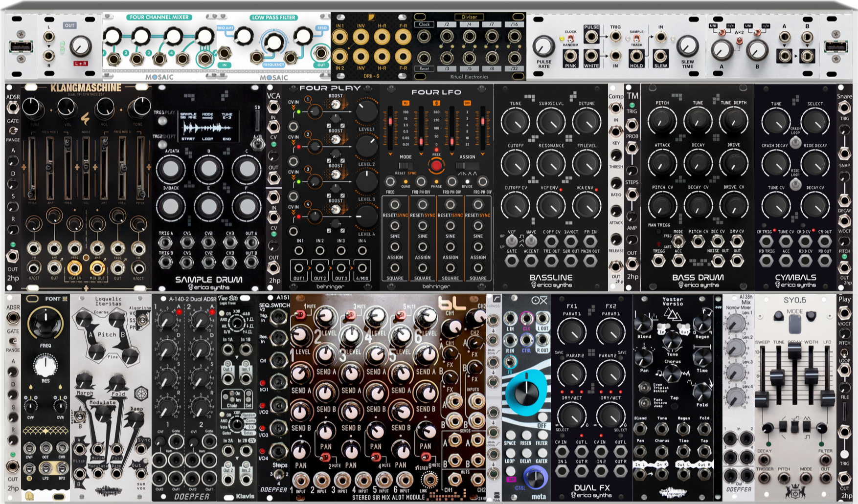The height and width of the screenshot is (504, 858).
Task: Click the /32 output jack on Diviser
Action: click(514, 57)
